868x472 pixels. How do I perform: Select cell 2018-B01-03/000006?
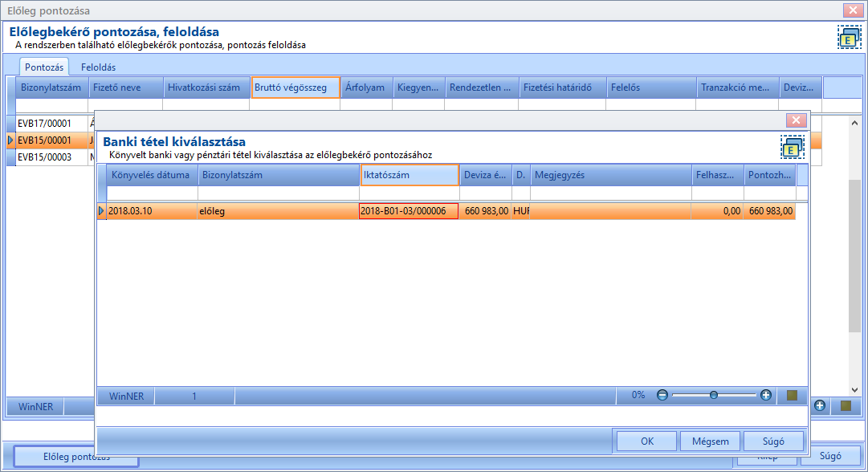(x=409, y=211)
